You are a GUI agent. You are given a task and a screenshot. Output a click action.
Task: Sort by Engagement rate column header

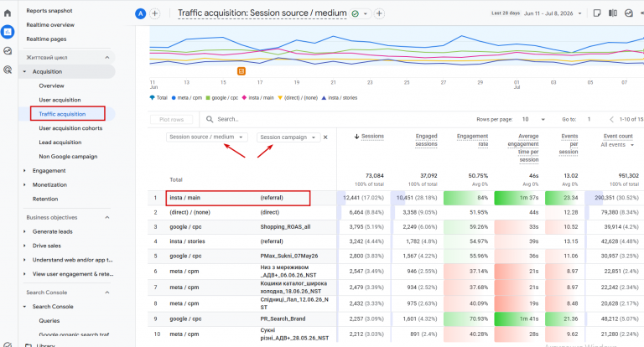pos(472,140)
